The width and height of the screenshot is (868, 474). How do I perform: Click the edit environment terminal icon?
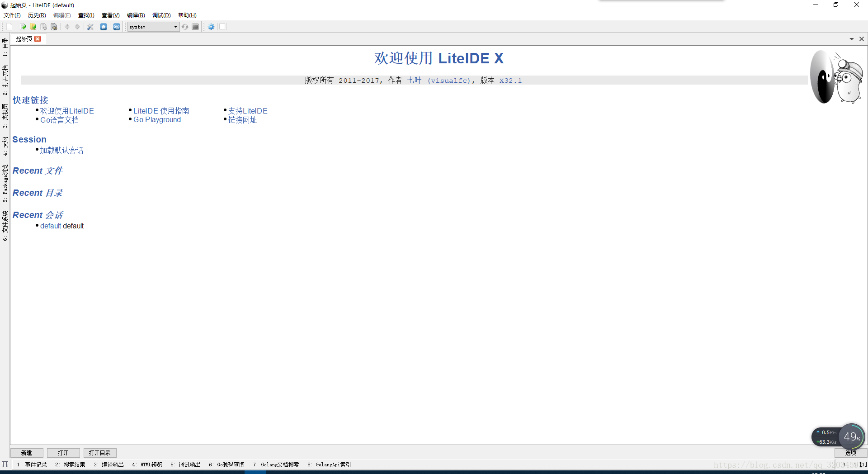click(195, 27)
